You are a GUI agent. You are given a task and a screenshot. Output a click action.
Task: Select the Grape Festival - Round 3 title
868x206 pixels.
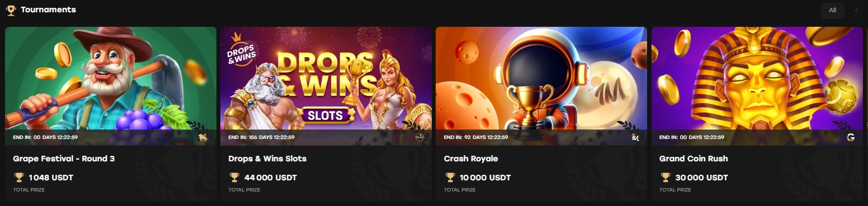pyautogui.click(x=64, y=159)
